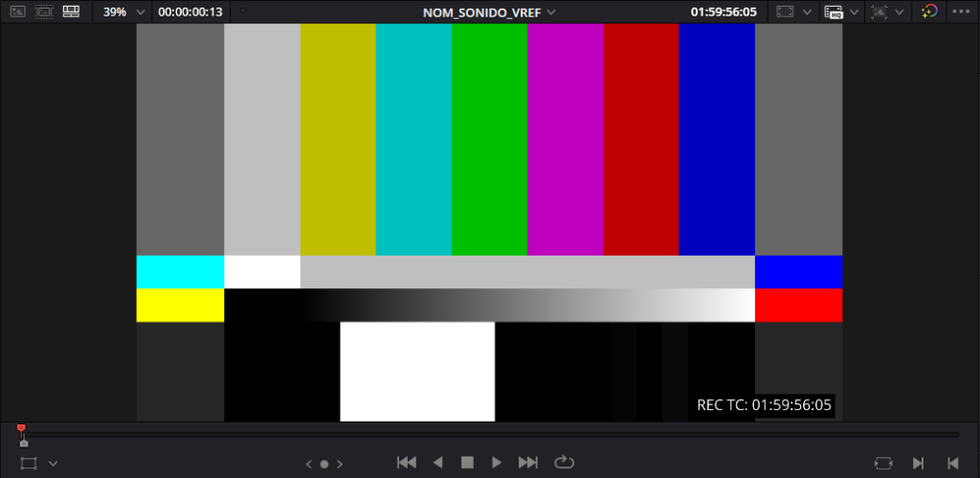980x478 pixels.
Task: Stop playback button
Action: [x=467, y=463]
